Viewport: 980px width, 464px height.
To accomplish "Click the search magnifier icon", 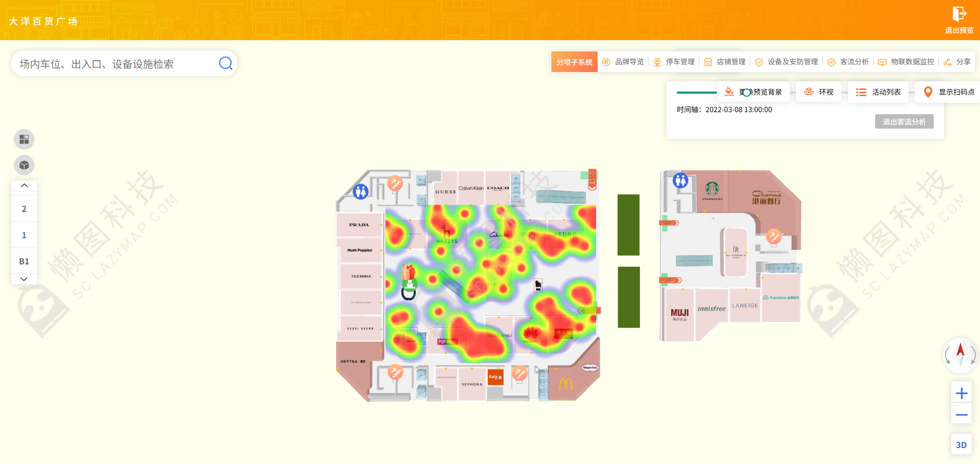I will (x=226, y=63).
